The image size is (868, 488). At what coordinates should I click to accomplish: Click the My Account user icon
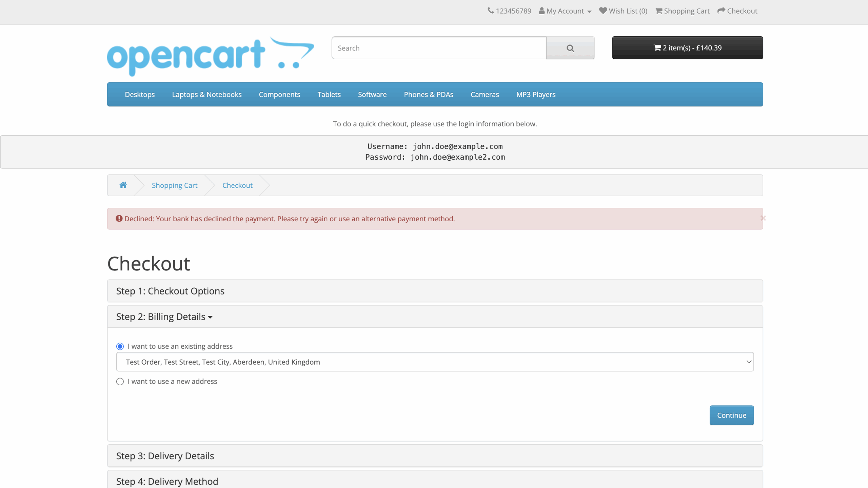(x=542, y=11)
